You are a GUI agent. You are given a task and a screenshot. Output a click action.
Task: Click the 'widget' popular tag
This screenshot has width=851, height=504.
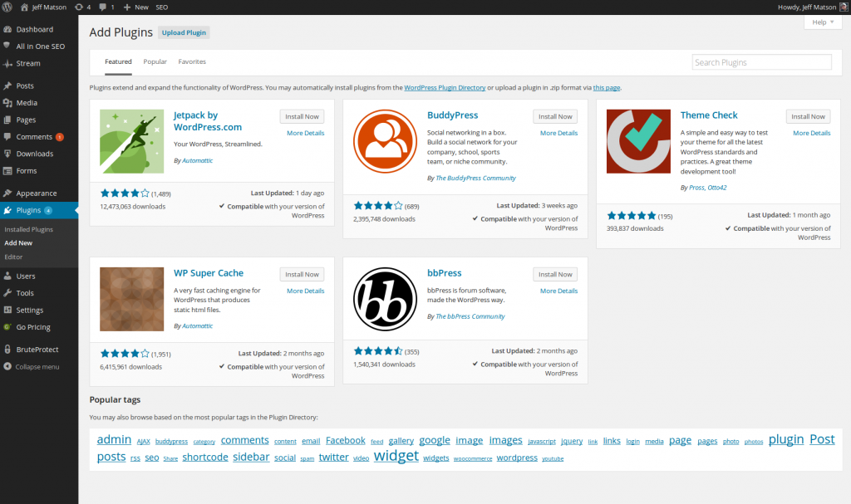point(396,456)
